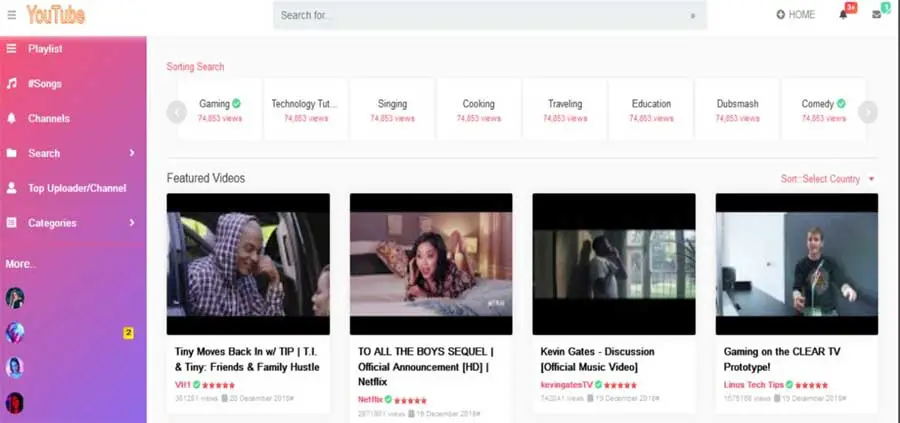The height and width of the screenshot is (423, 900).
Task: Click the bell icon beside Channels
Action: [11, 118]
